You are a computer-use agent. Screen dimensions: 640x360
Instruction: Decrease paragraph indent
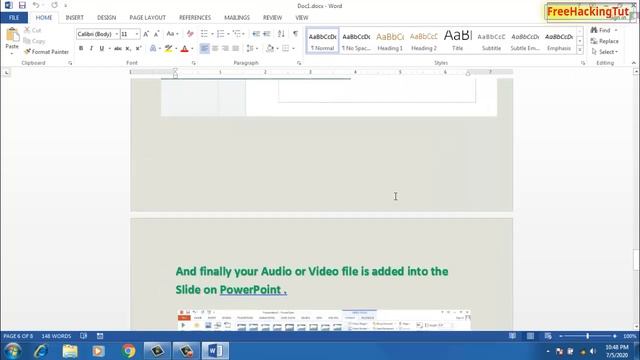[256, 34]
